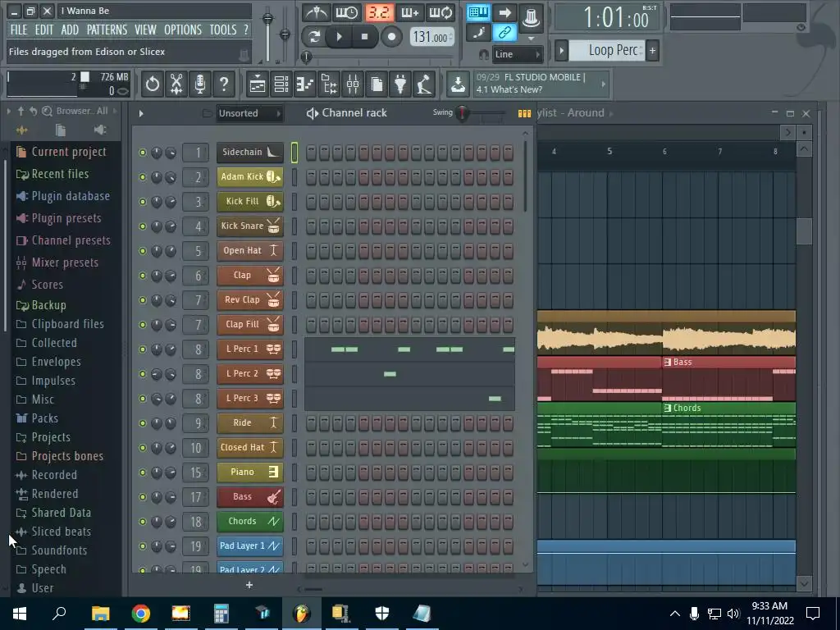Open the VIEW menu
The image size is (840, 630).
tap(145, 30)
